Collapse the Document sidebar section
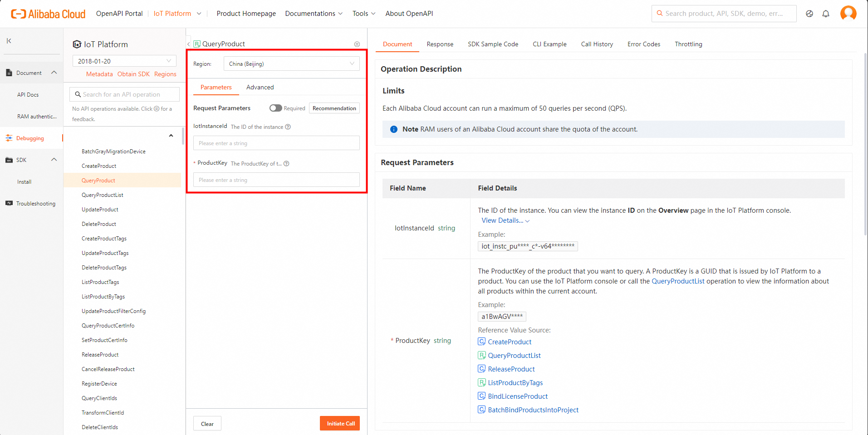 point(54,73)
